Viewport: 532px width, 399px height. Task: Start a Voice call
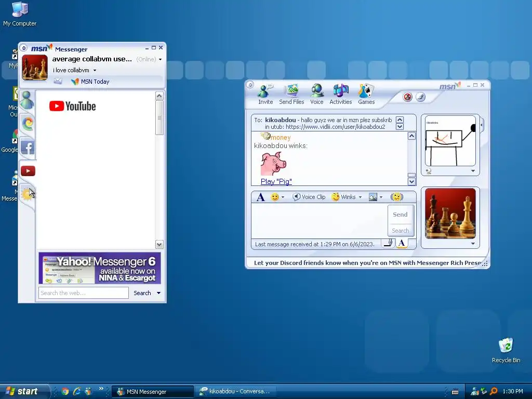pyautogui.click(x=316, y=95)
